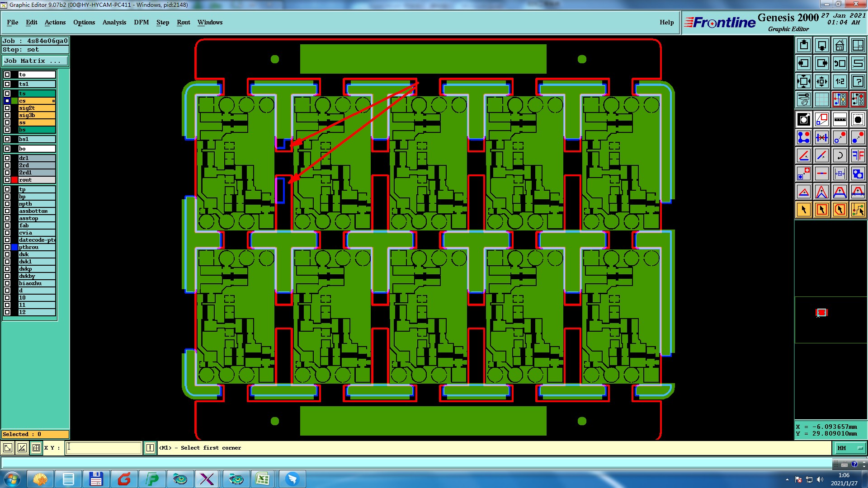This screenshot has width=868, height=488.
Task: Click the rotate arrow tool icon
Action: [840, 155]
